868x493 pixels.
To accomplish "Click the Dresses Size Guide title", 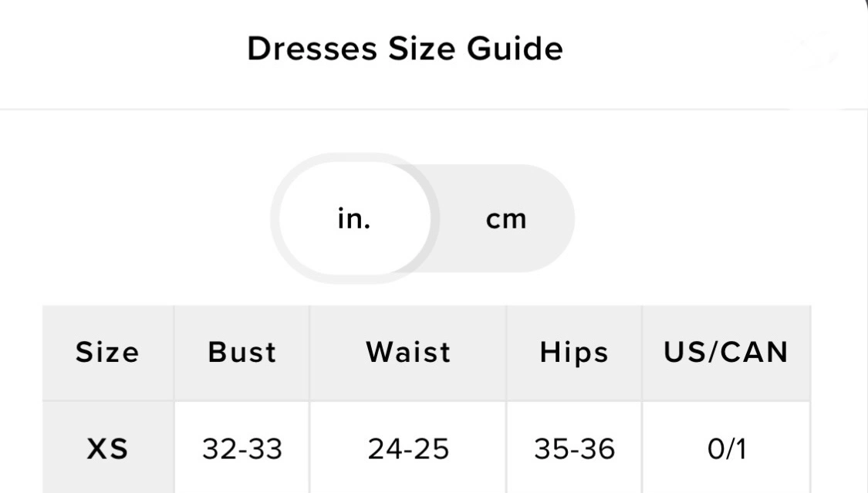I will pos(405,49).
